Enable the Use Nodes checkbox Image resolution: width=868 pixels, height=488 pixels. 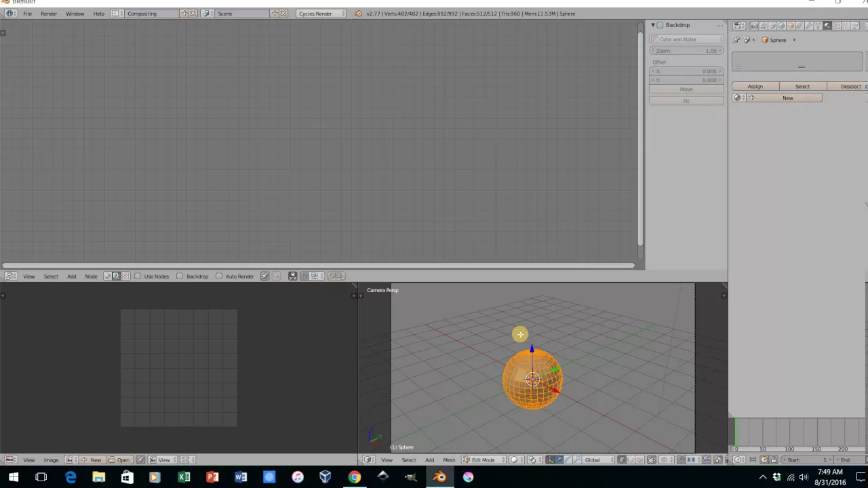pos(138,276)
